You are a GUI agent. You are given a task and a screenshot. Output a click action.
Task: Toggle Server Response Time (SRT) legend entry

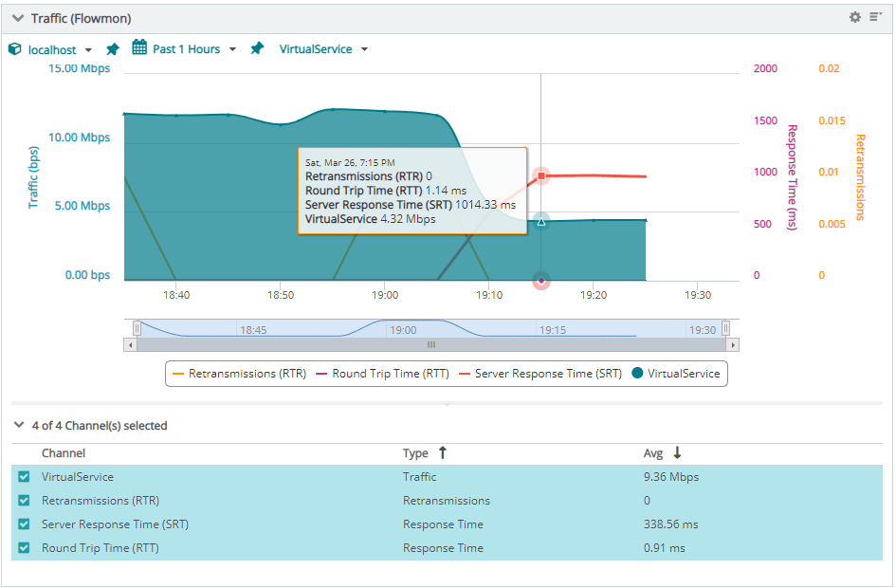click(x=539, y=374)
